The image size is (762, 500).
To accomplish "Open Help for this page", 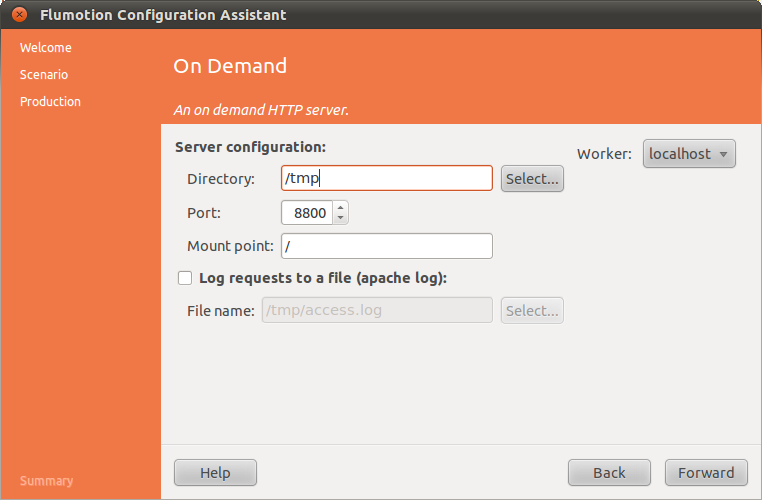I will [x=215, y=473].
